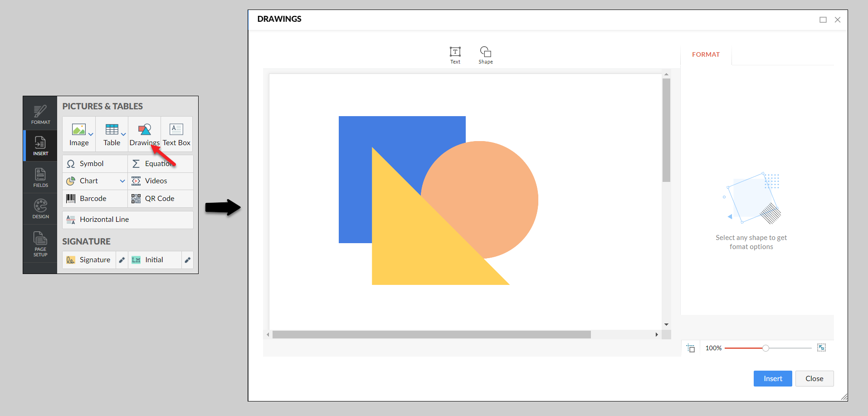Select the Shape tool in Drawings

pyautogui.click(x=485, y=55)
